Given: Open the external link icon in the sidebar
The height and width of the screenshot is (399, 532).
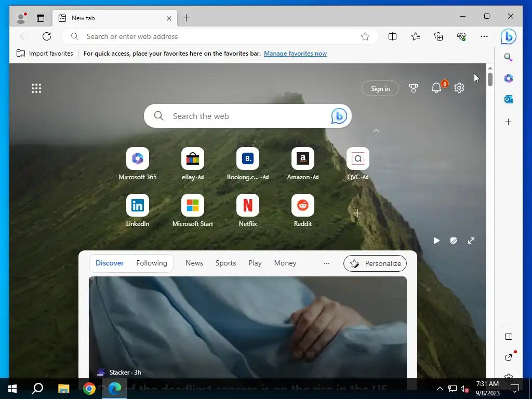Looking at the screenshot, I should 508,357.
